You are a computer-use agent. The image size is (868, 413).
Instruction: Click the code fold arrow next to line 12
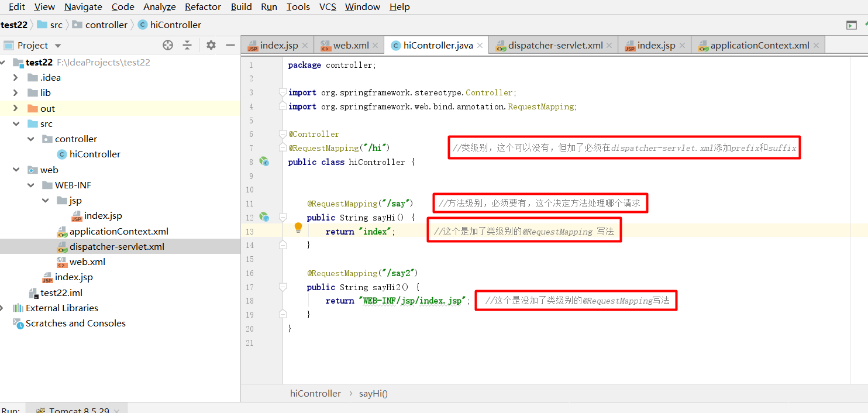[x=283, y=217]
